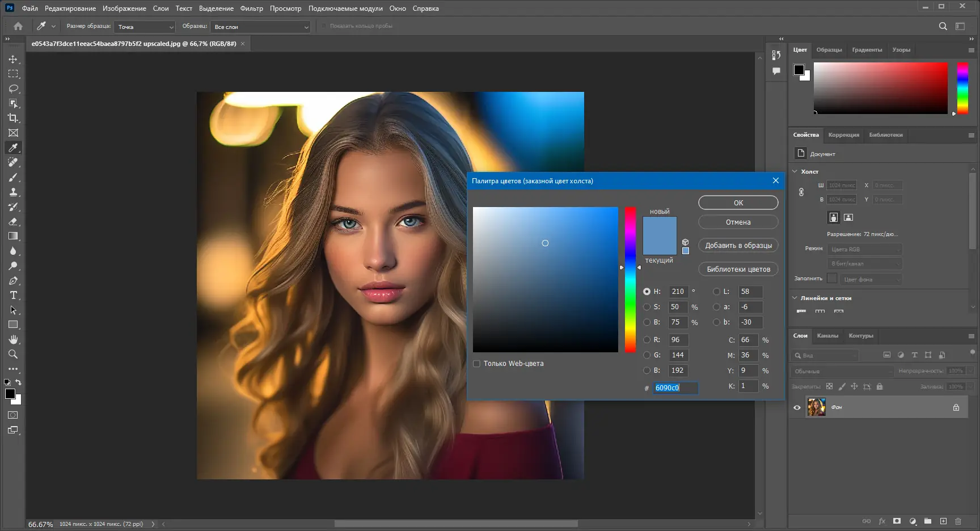Open the Фильтр menu
The width and height of the screenshot is (980, 531).
[x=251, y=9]
